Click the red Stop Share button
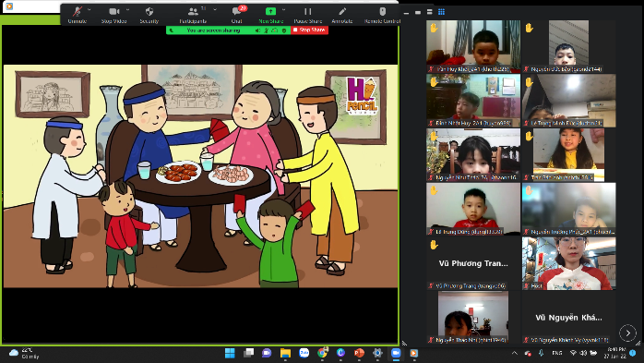 click(309, 30)
